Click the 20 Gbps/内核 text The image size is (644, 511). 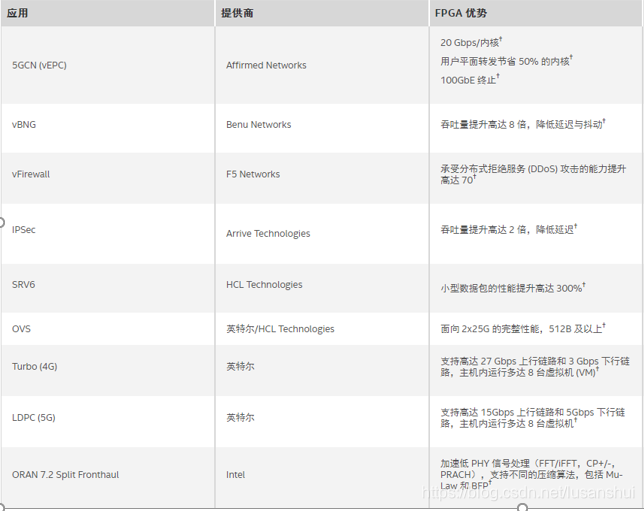(471, 42)
